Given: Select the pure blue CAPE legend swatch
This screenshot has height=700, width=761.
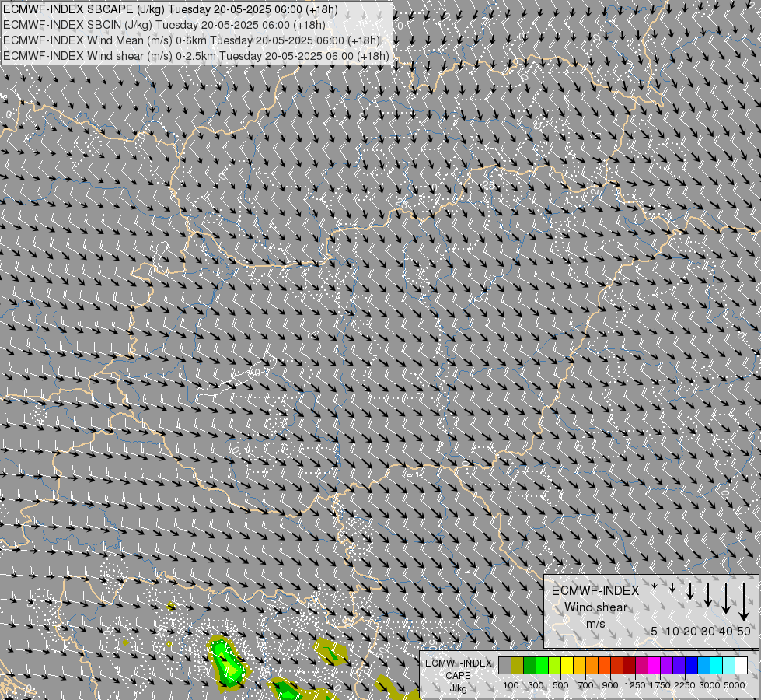Looking at the screenshot, I should [x=692, y=665].
